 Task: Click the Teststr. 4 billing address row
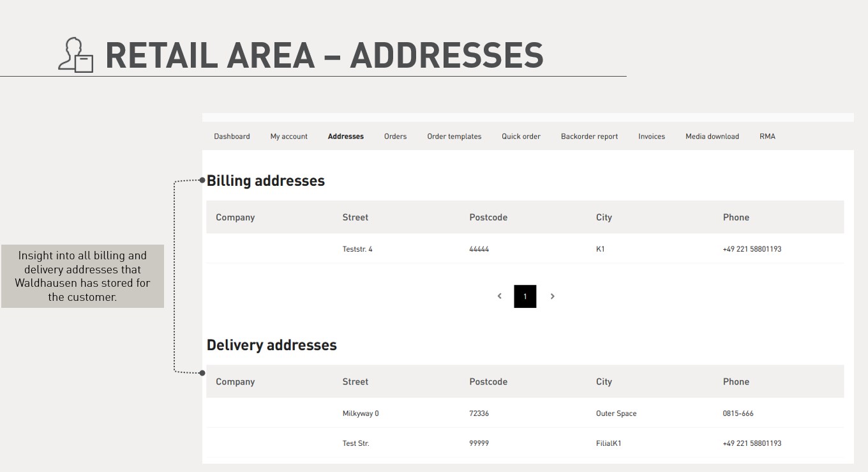coord(357,249)
